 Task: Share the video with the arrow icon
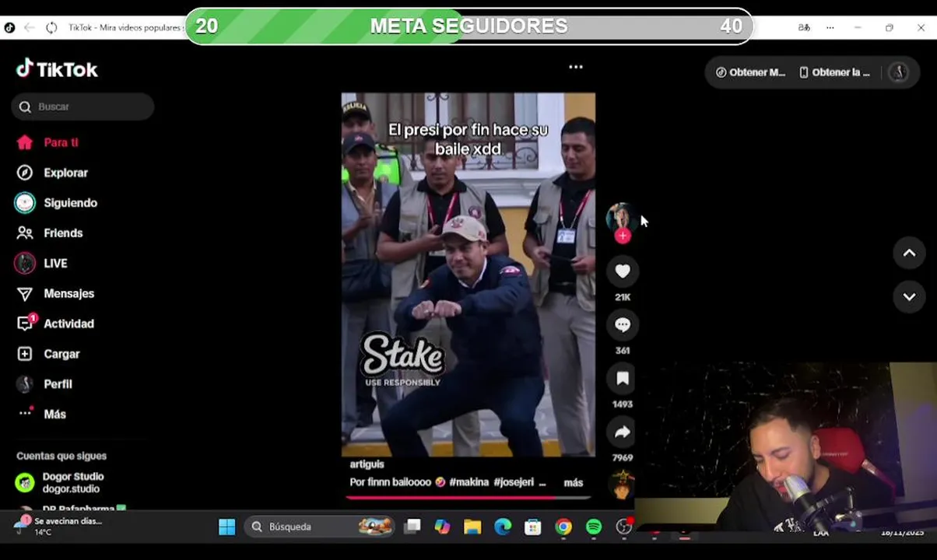(622, 432)
